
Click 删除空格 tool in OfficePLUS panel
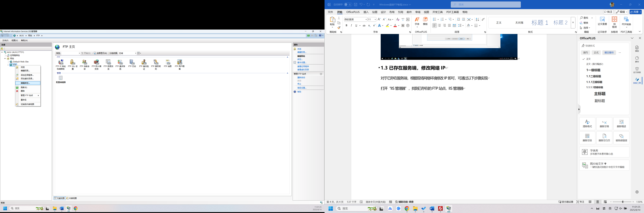tap(604, 124)
